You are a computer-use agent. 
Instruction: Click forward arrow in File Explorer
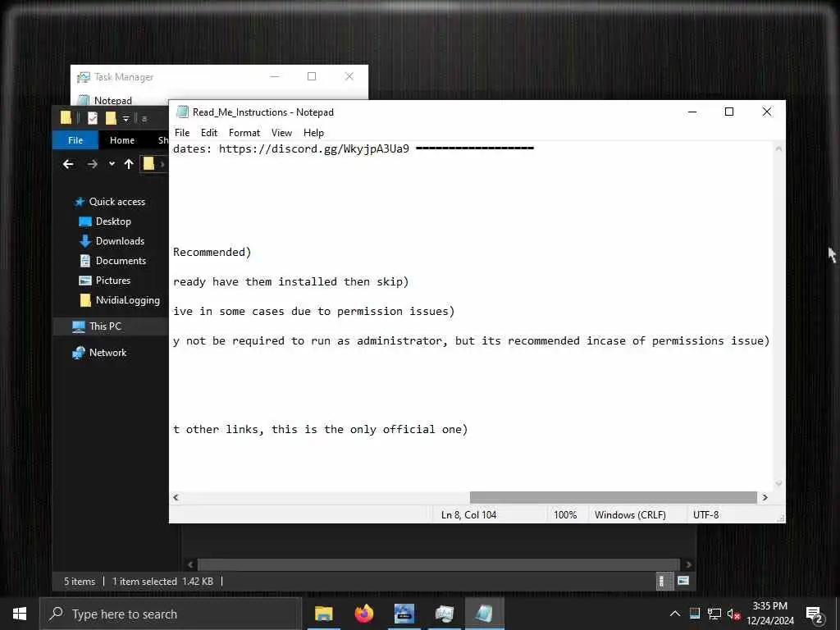92,164
